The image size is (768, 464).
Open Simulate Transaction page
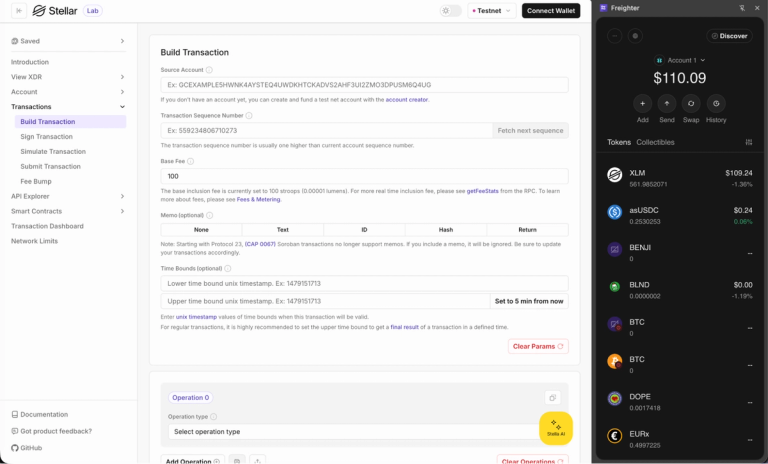pyautogui.click(x=53, y=151)
